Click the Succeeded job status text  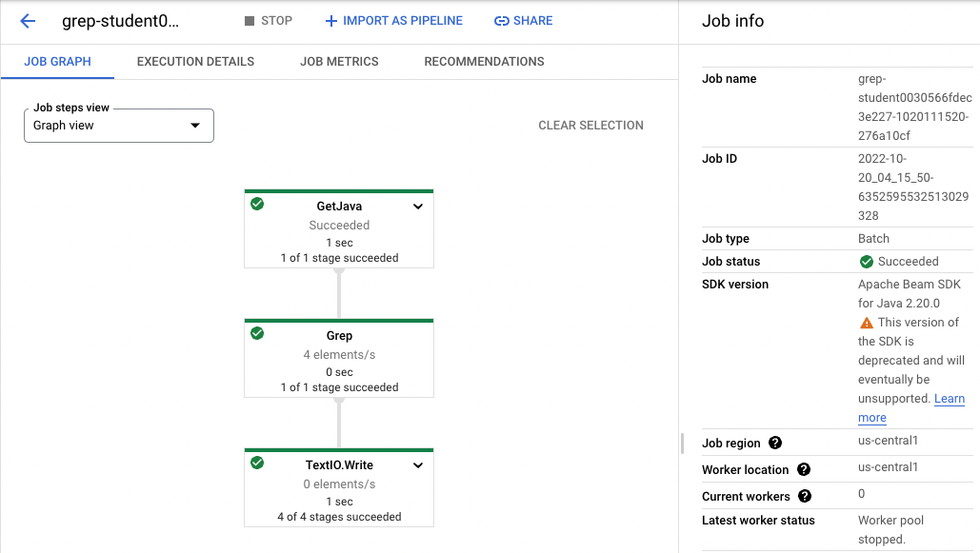909,261
